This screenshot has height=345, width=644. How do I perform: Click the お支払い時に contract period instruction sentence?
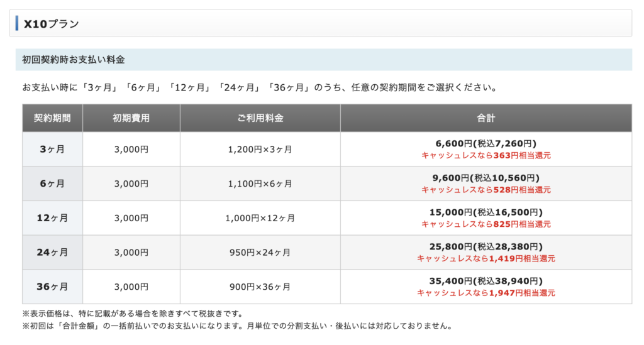point(260,88)
